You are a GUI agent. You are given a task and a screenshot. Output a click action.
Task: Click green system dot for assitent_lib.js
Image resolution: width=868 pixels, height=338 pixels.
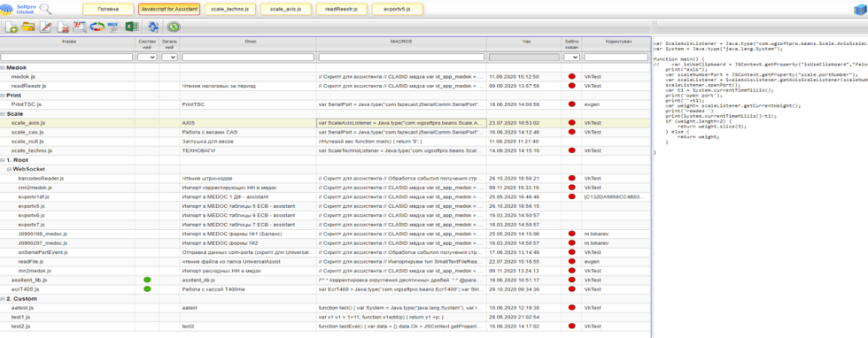pyautogui.click(x=147, y=280)
